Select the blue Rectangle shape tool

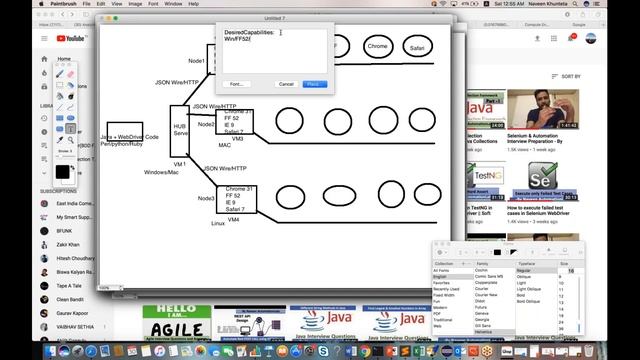coord(60,118)
